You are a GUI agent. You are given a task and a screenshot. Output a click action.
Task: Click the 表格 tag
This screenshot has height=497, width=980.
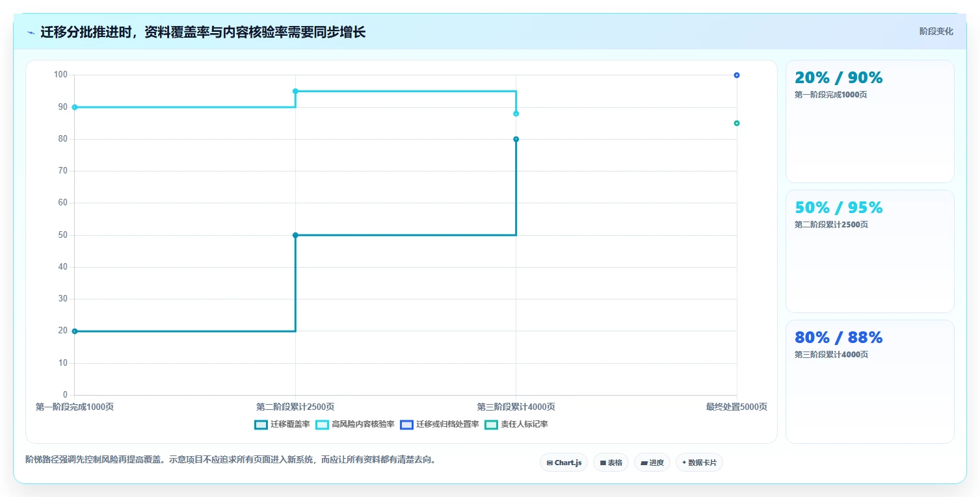tap(611, 463)
